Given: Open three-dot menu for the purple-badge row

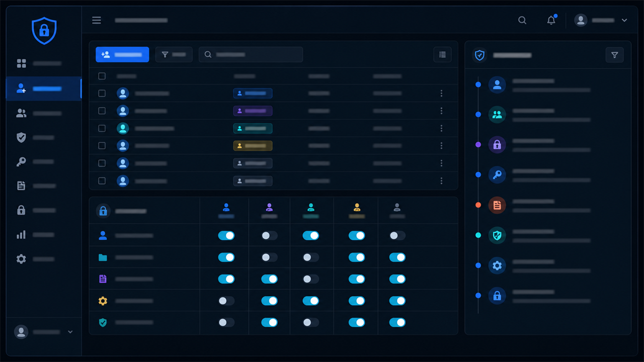Looking at the screenshot, I should (441, 111).
